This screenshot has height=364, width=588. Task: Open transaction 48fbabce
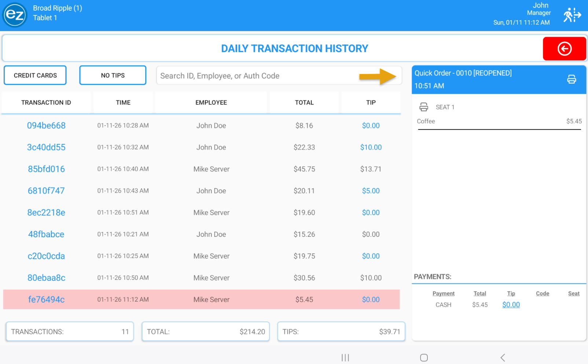(46, 234)
